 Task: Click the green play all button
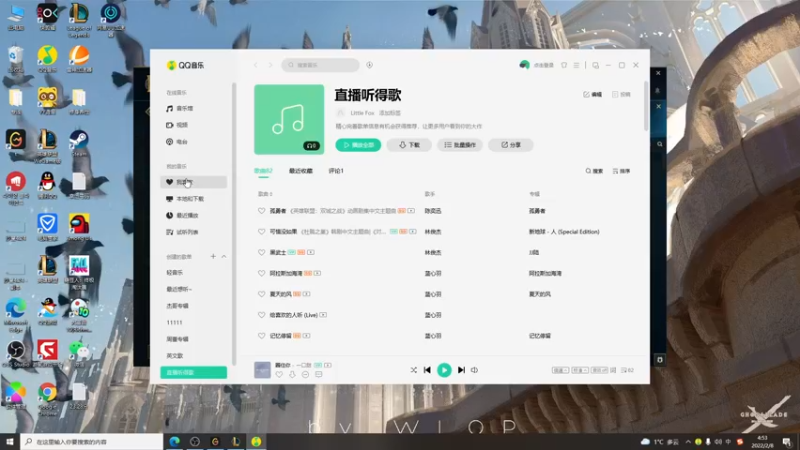[x=358, y=145]
